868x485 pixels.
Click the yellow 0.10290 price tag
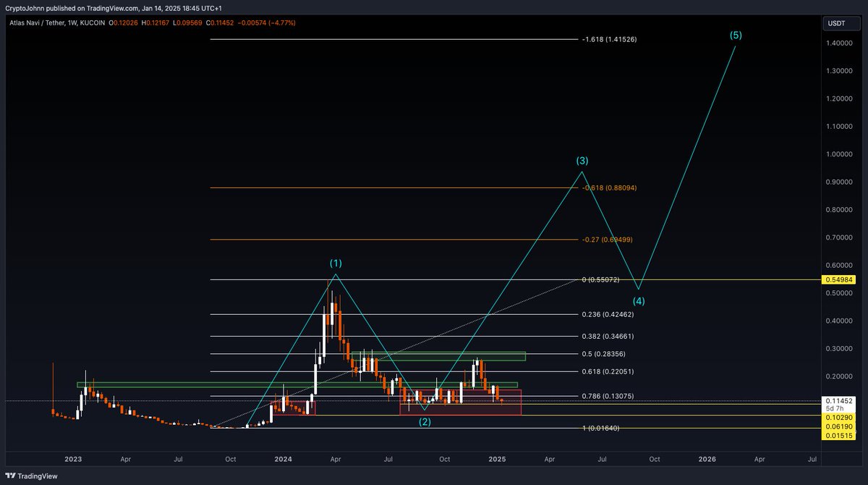839,418
